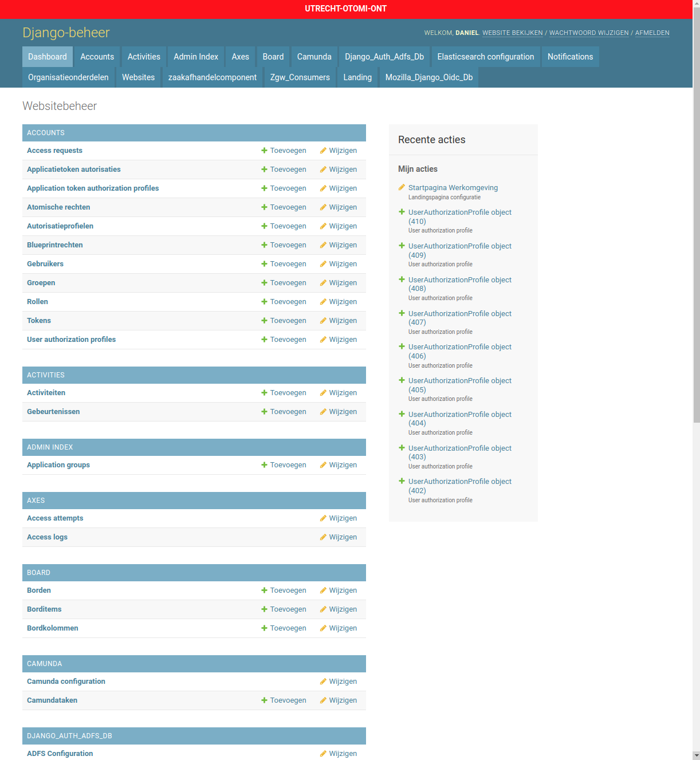This screenshot has width=700, height=760.
Task: Open the DJANGO_AUTH_ADFS_DB section header
Action: click(x=69, y=736)
